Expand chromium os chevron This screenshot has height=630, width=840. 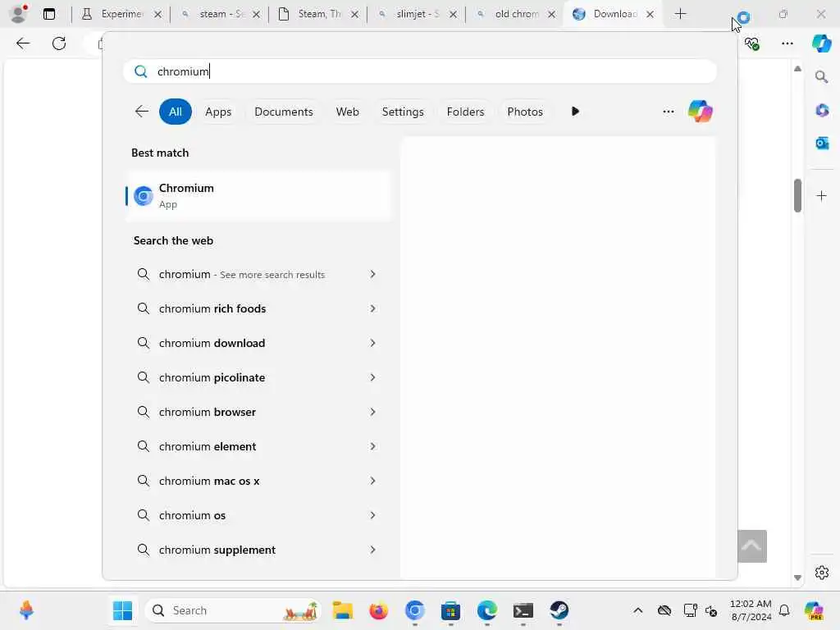click(x=372, y=515)
